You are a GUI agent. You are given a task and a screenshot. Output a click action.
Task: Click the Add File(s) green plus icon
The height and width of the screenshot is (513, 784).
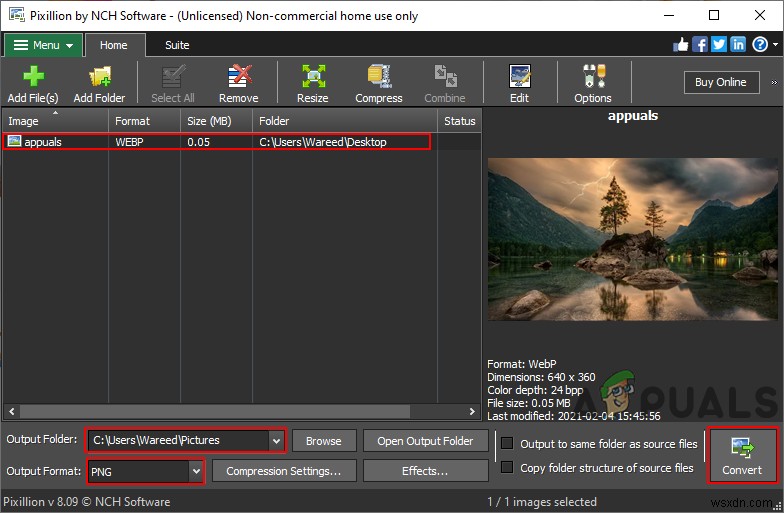33,76
